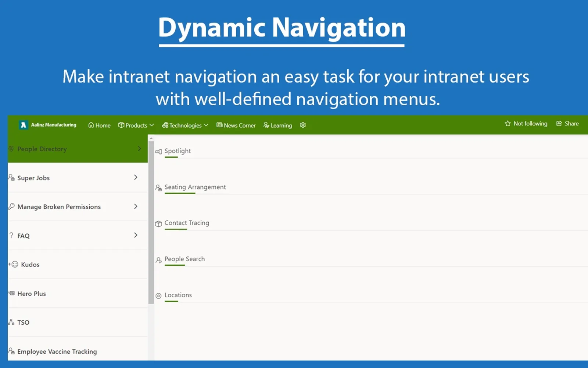588x368 pixels.
Task: Click the Technologies icon in navbar
Action: (165, 125)
